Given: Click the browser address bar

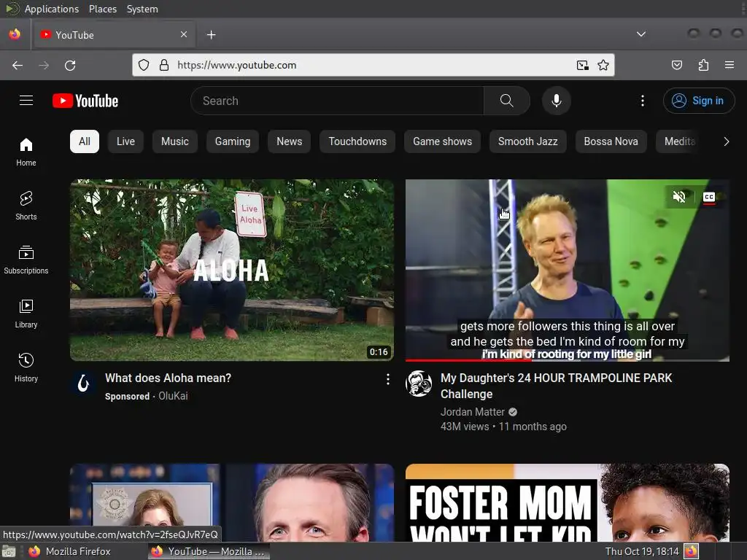Looking at the screenshot, I should 371,65.
